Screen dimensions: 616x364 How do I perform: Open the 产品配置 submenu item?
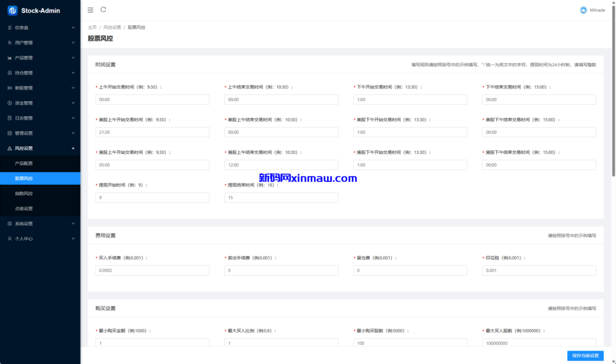(24, 163)
